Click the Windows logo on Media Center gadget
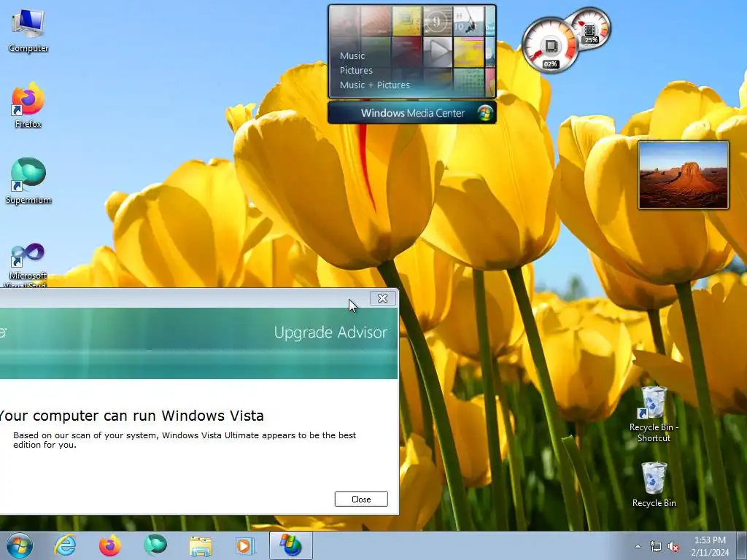The height and width of the screenshot is (560, 747). [x=484, y=113]
